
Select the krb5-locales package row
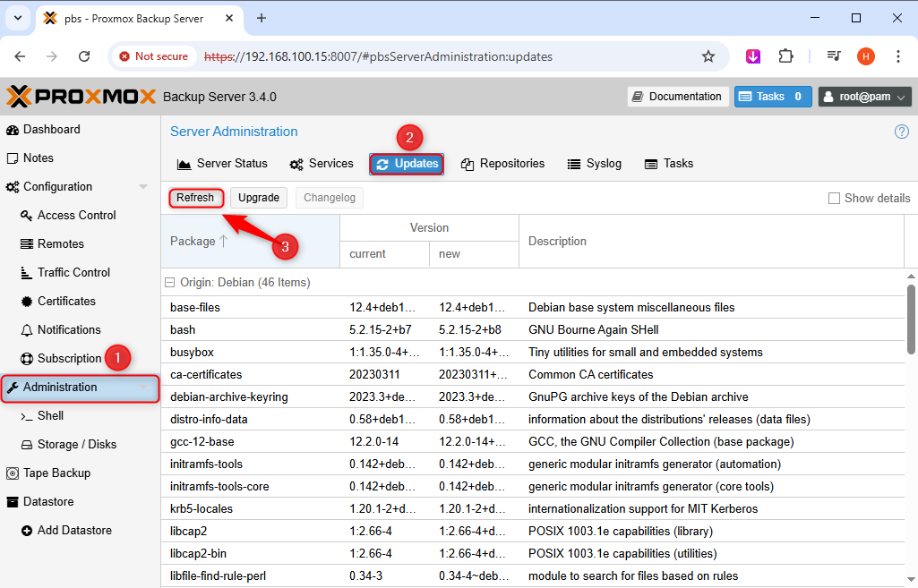(533, 509)
